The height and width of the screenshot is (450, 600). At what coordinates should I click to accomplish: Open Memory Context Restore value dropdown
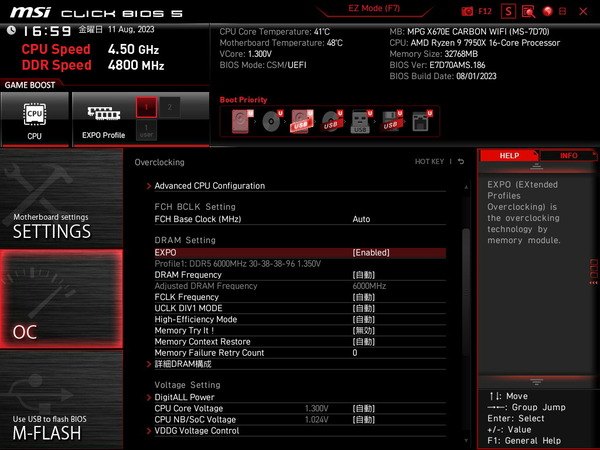pyautogui.click(x=364, y=341)
